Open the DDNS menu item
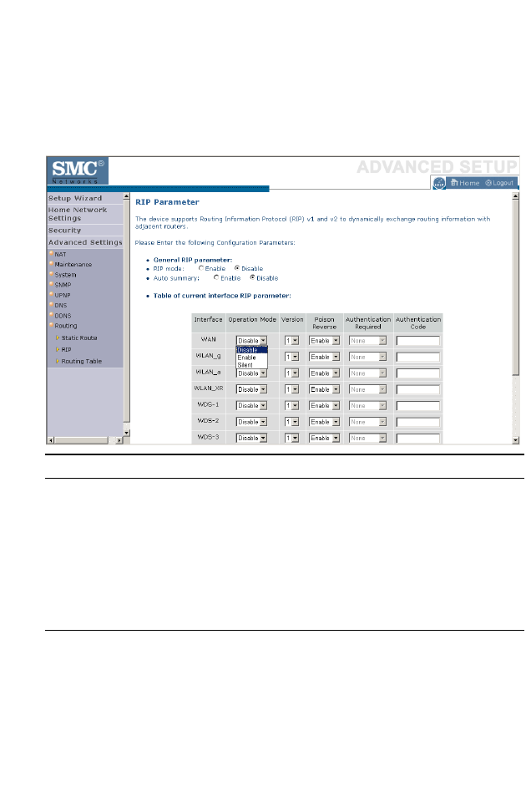This screenshot has width=526, height=812. coord(63,316)
